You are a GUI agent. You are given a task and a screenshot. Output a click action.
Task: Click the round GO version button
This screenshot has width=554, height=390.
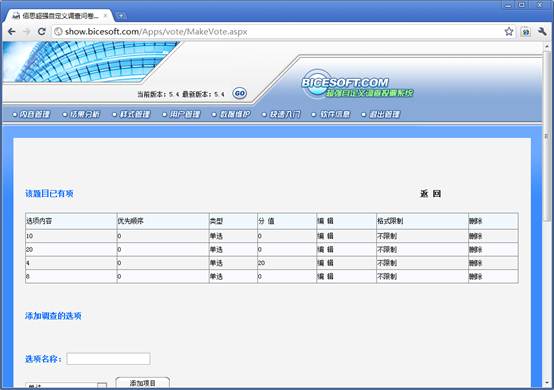point(240,93)
